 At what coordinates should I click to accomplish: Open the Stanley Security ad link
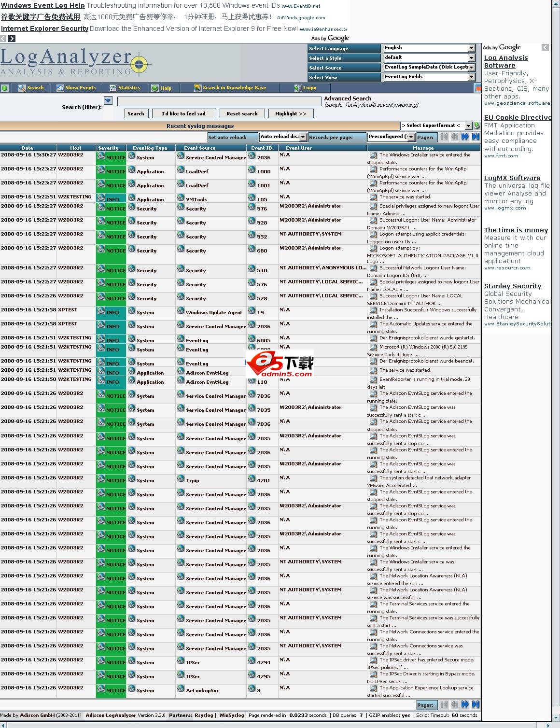coord(513,286)
